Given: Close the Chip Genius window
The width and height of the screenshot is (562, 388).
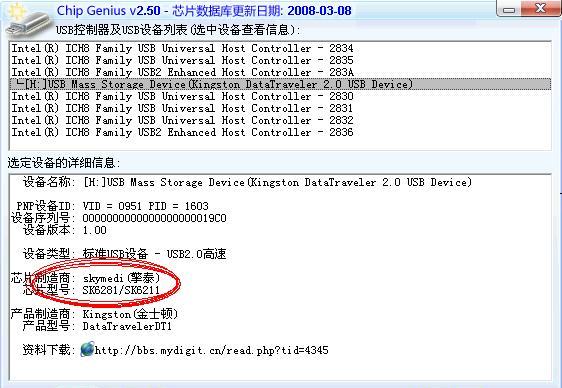Looking at the screenshot, I should (x=540, y=8).
